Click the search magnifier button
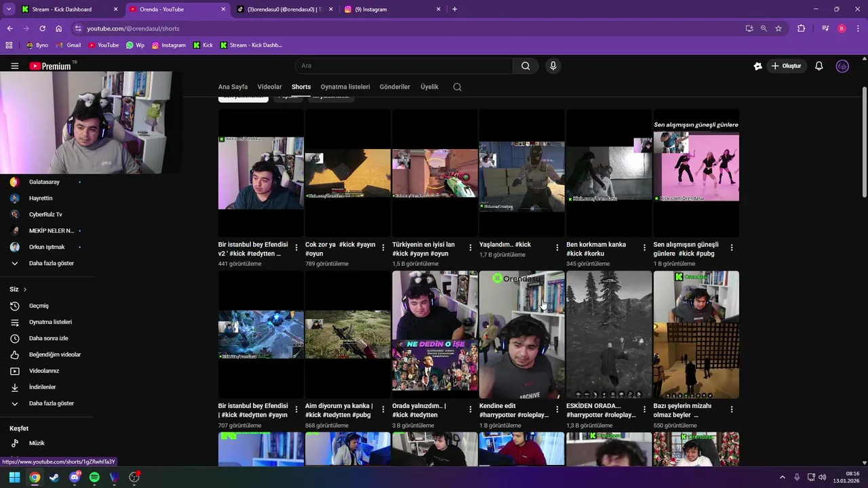868x488 pixels. click(526, 66)
